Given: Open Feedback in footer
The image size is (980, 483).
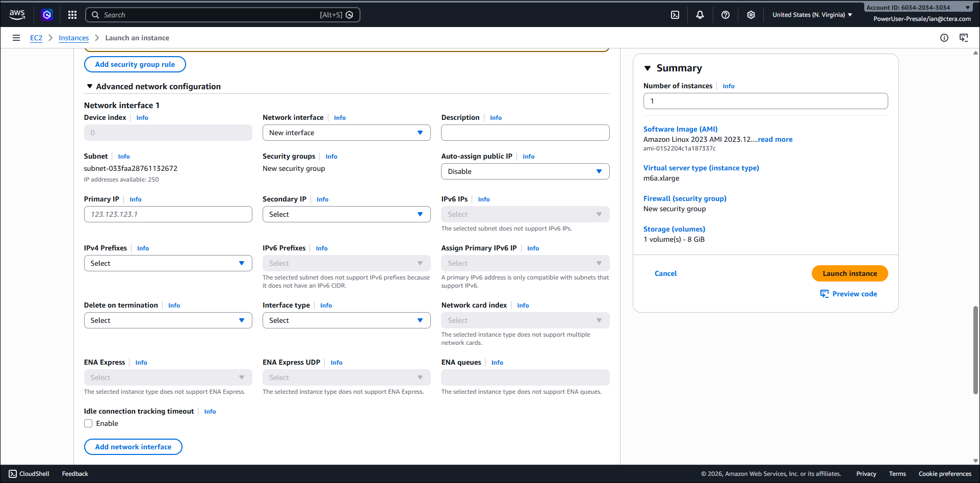Looking at the screenshot, I should (75, 474).
